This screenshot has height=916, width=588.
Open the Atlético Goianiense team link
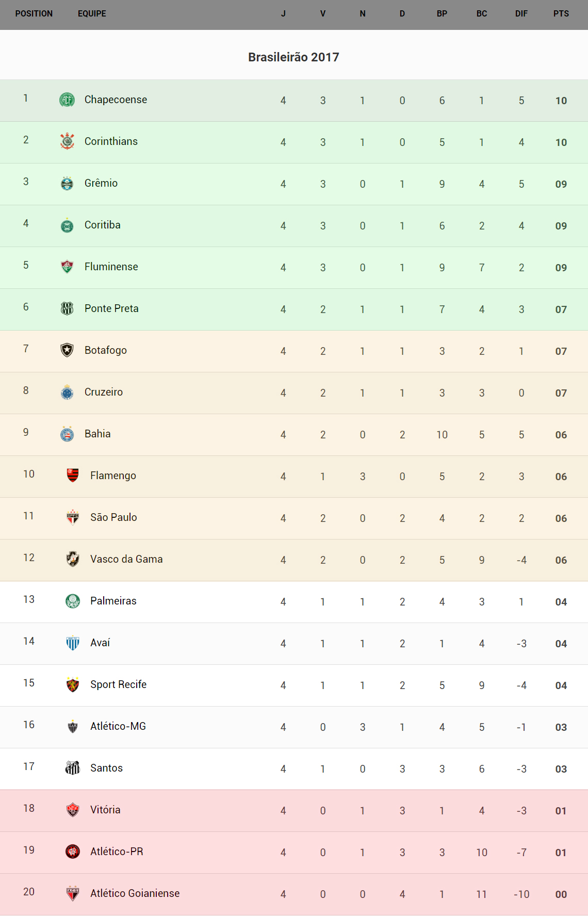point(135,893)
